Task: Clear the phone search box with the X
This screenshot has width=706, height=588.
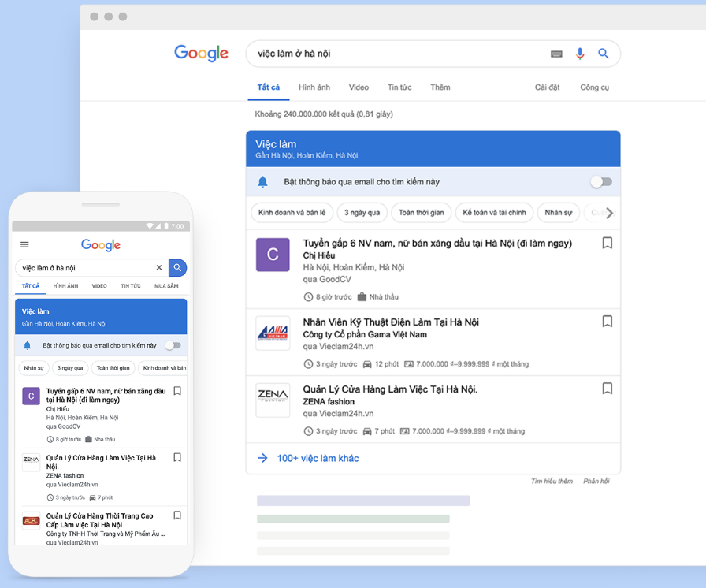Action: (159, 267)
